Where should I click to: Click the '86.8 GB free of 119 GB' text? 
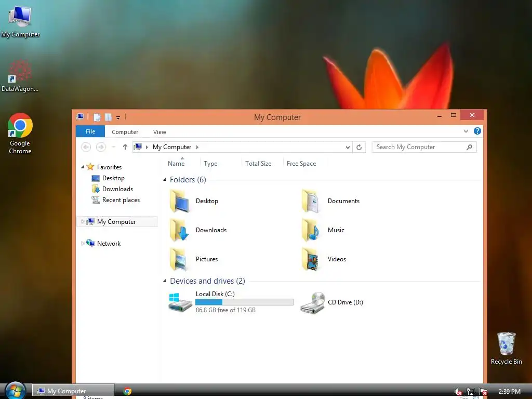225,310
